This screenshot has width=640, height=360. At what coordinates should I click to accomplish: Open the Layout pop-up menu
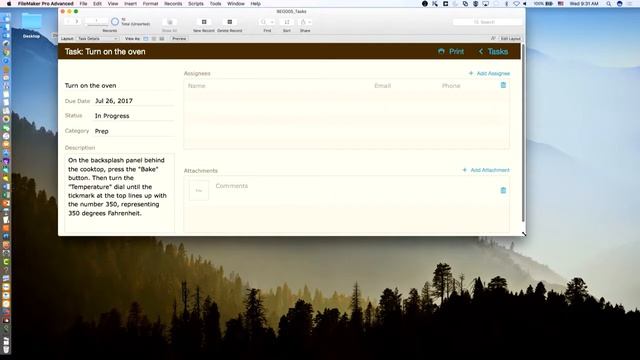coord(97,38)
